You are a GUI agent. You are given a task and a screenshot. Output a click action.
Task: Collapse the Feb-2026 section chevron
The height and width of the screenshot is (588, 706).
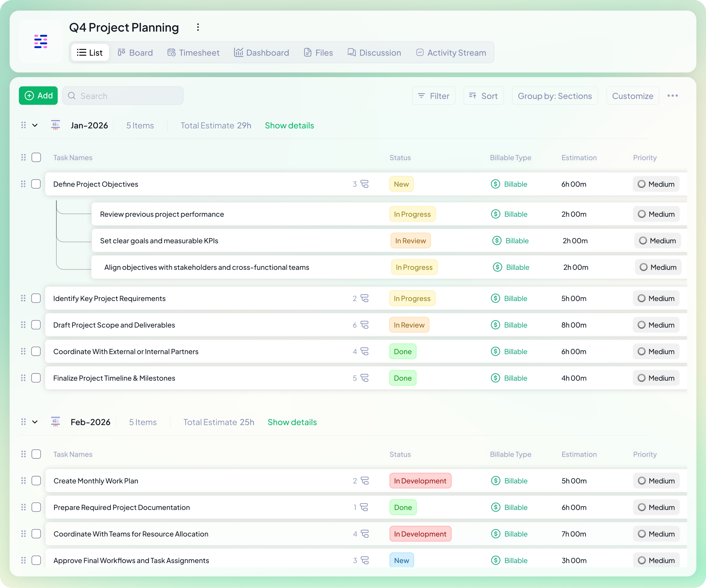35,422
